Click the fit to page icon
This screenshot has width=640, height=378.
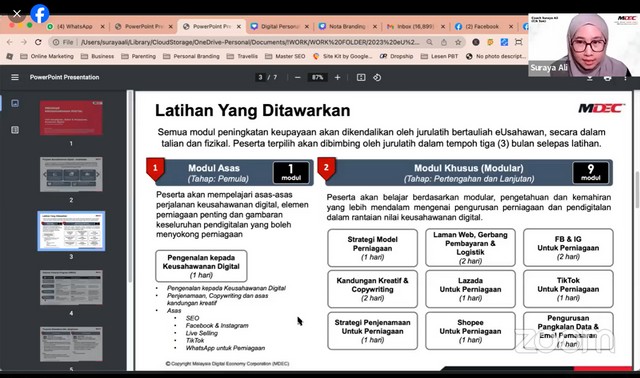(361, 77)
